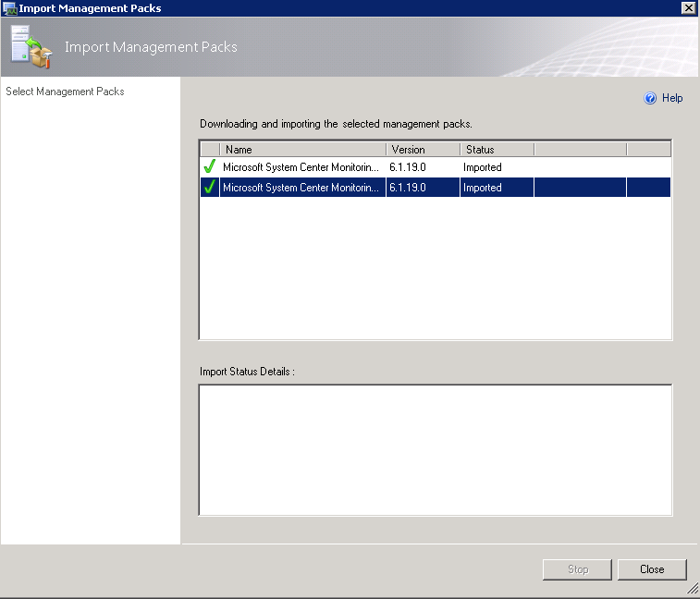
Task: Click inside the Import Status Details box
Action: 436,450
